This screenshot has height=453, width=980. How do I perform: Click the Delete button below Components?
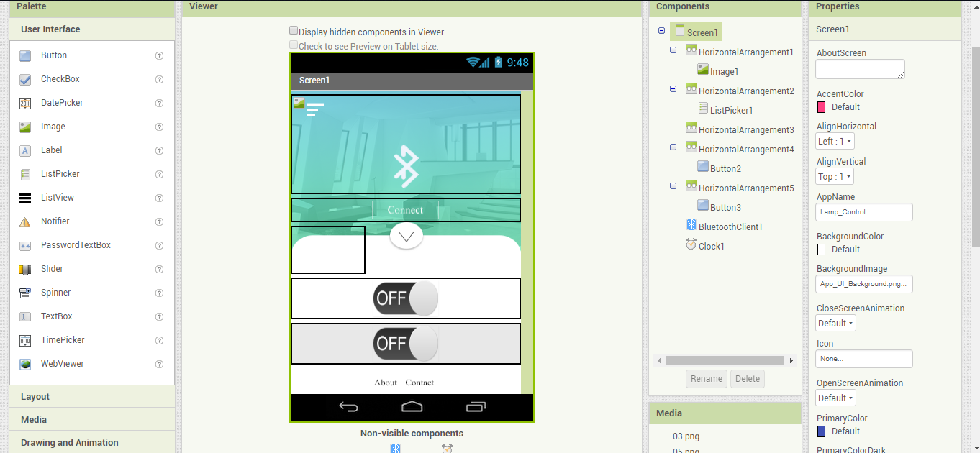tap(747, 378)
